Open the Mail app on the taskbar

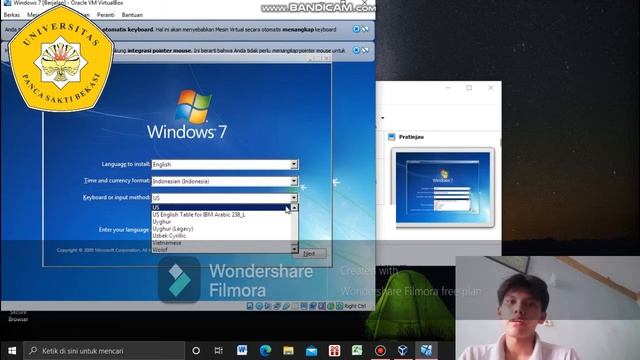(311, 350)
